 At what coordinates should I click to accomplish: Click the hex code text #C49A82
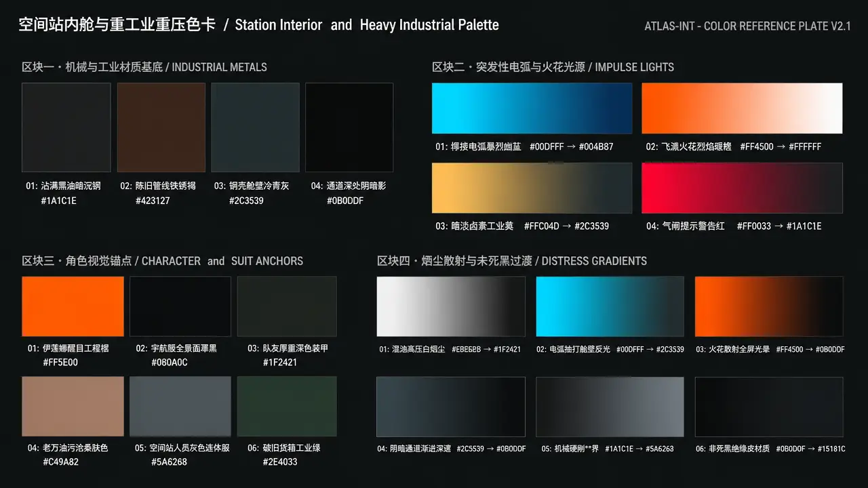click(x=60, y=462)
